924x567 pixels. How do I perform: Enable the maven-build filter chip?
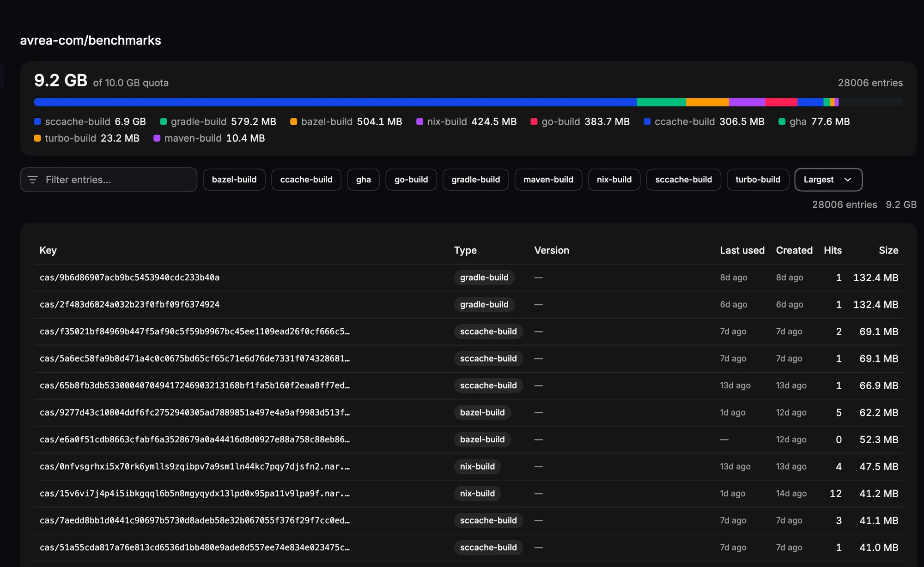click(x=548, y=180)
